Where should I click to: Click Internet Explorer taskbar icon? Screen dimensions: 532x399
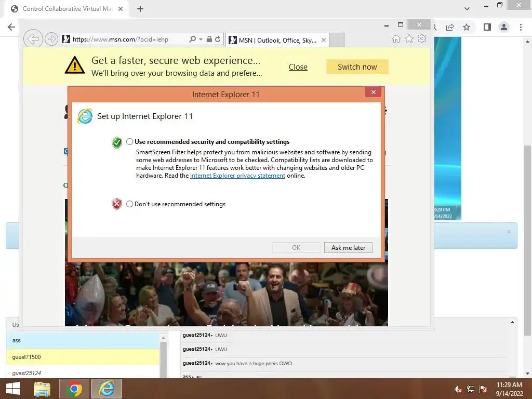click(x=107, y=389)
